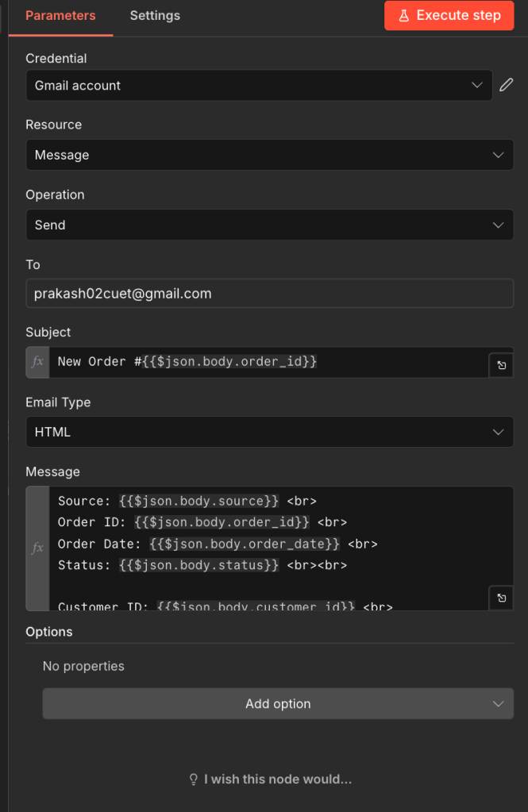
Task: Select the Parameters tab
Action: [60, 15]
